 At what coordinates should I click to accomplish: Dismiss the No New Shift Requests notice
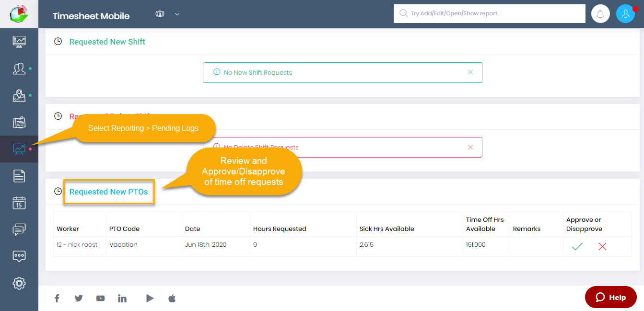tap(470, 72)
